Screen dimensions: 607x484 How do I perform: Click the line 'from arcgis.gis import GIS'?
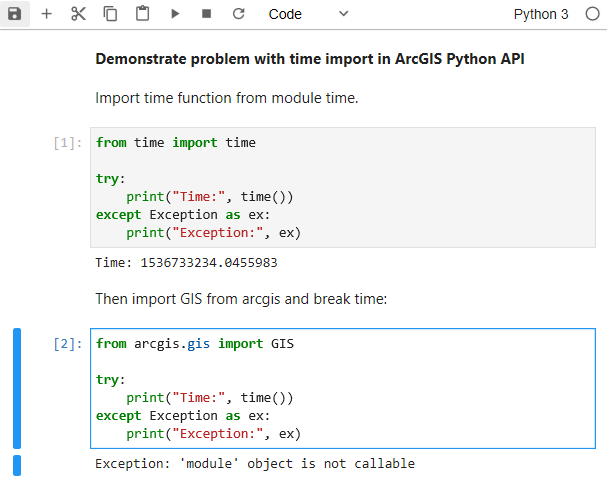coord(195,344)
